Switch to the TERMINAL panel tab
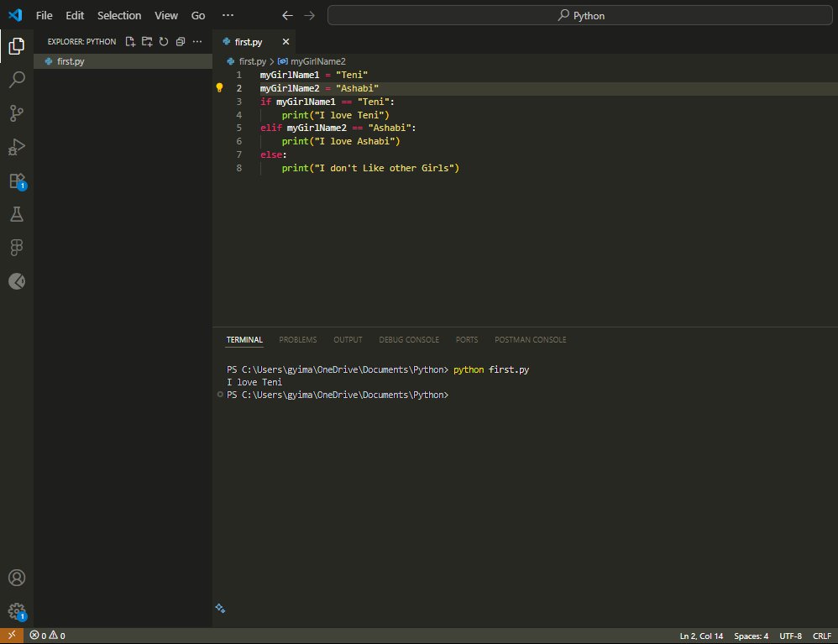This screenshot has width=838, height=644. coord(244,340)
